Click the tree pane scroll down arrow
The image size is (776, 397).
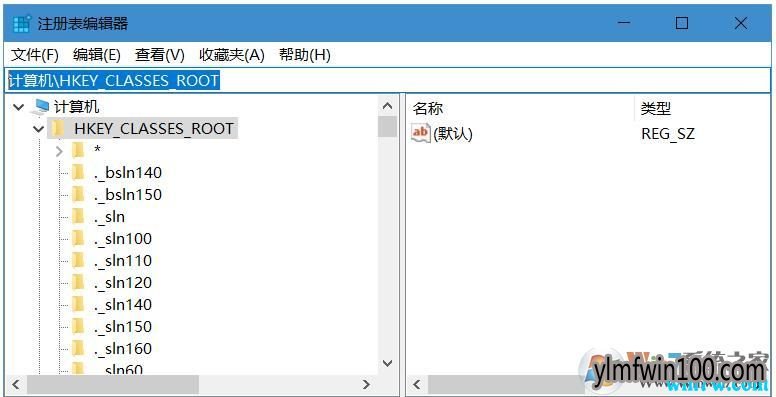[388, 363]
